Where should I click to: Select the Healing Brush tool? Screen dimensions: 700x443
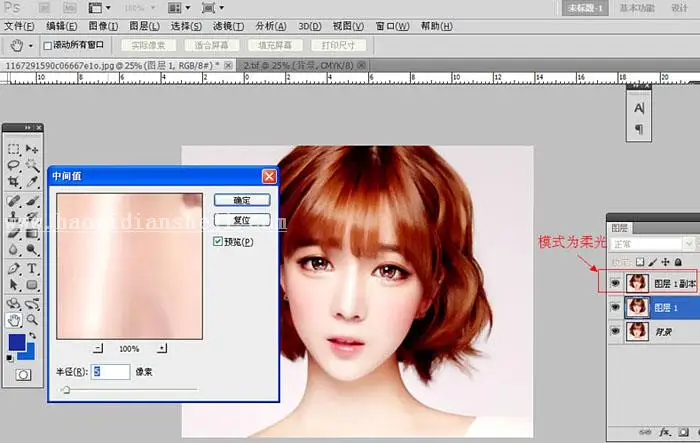tap(13, 201)
